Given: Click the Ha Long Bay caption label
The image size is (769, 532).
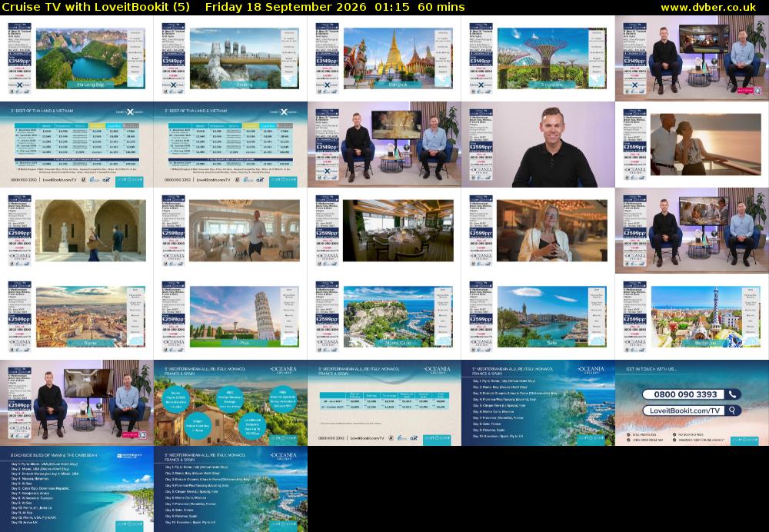Looking at the screenshot, I should pyautogui.click(x=91, y=85).
